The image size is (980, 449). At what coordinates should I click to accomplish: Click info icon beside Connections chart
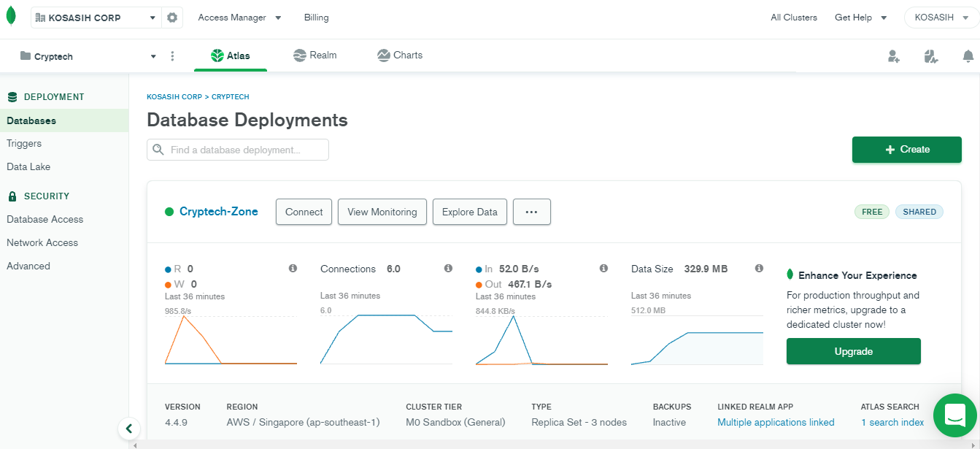click(x=448, y=269)
